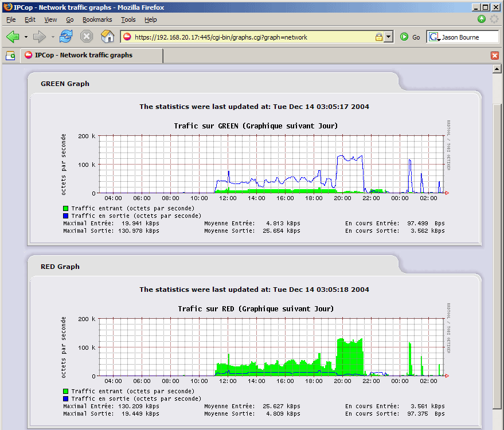The height and width of the screenshot is (430, 504).
Task: Open the Forward button history dropdown
Action: [x=53, y=37]
